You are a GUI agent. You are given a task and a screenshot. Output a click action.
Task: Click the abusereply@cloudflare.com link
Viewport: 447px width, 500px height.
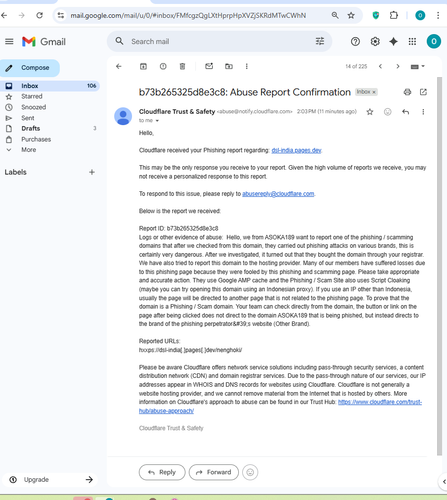(278, 194)
